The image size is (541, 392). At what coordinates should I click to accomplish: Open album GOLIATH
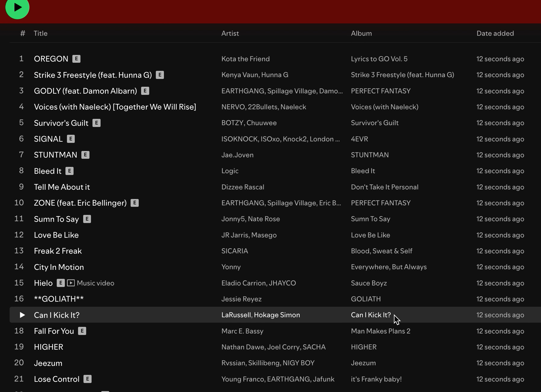click(x=366, y=299)
